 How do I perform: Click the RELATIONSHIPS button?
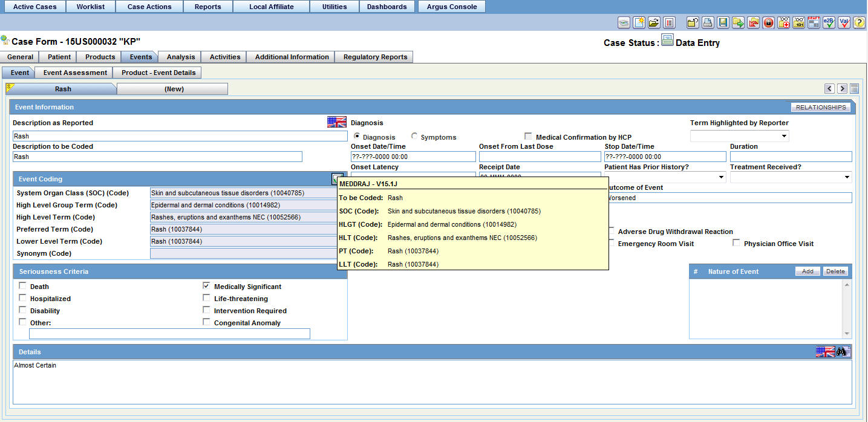click(x=821, y=107)
